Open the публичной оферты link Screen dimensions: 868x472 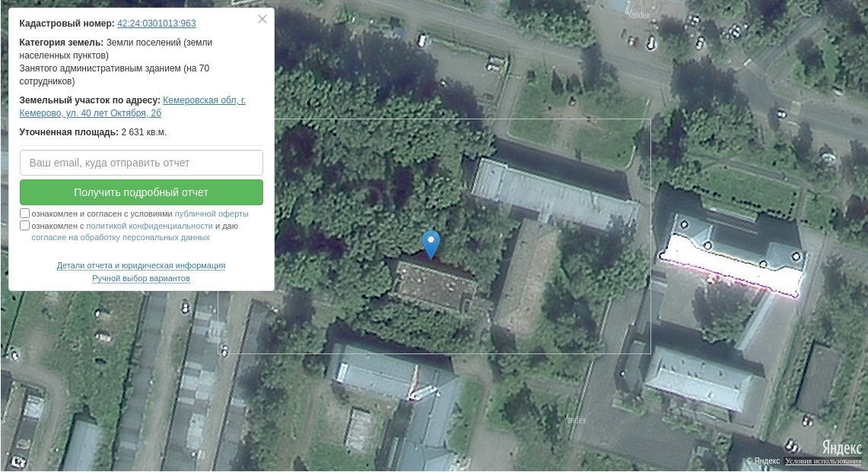pyautogui.click(x=211, y=214)
